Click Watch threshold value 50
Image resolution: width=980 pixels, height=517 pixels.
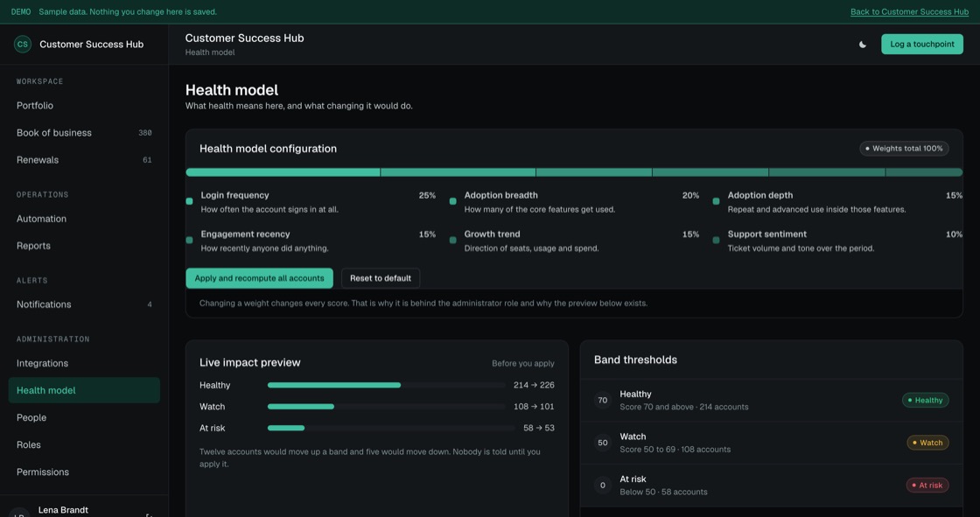pos(603,443)
